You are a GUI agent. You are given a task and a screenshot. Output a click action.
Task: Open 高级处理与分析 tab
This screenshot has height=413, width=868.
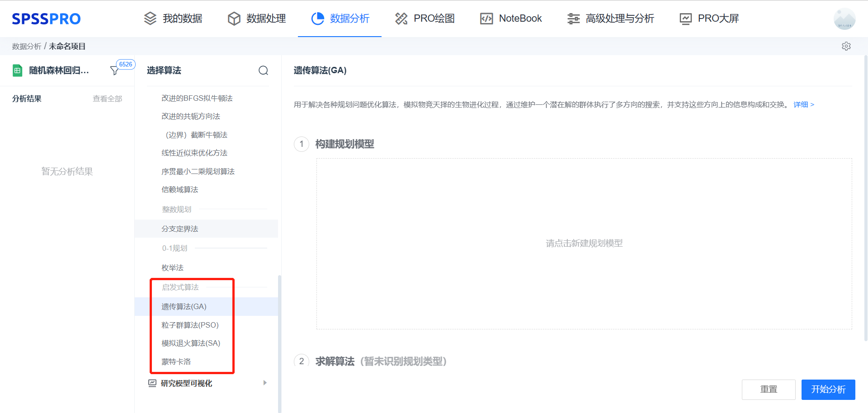click(611, 19)
